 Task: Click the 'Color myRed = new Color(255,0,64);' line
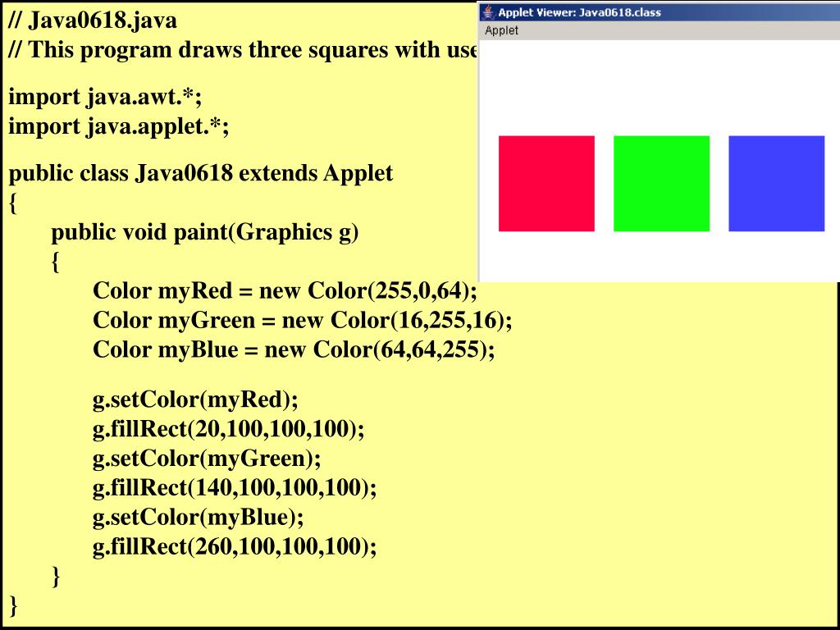tap(285, 291)
